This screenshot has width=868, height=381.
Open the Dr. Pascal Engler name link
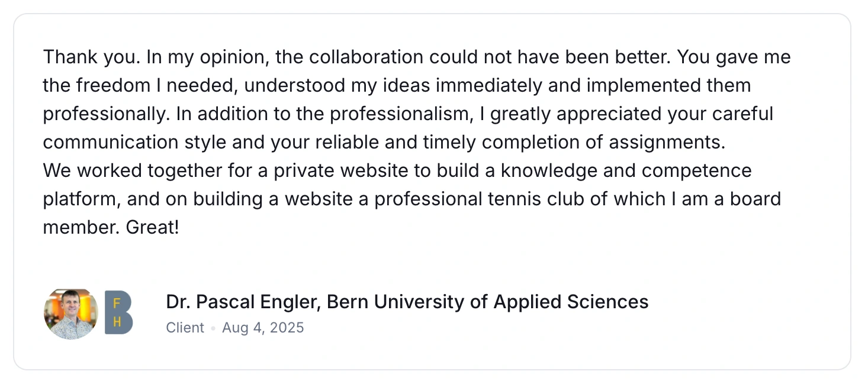point(243,302)
